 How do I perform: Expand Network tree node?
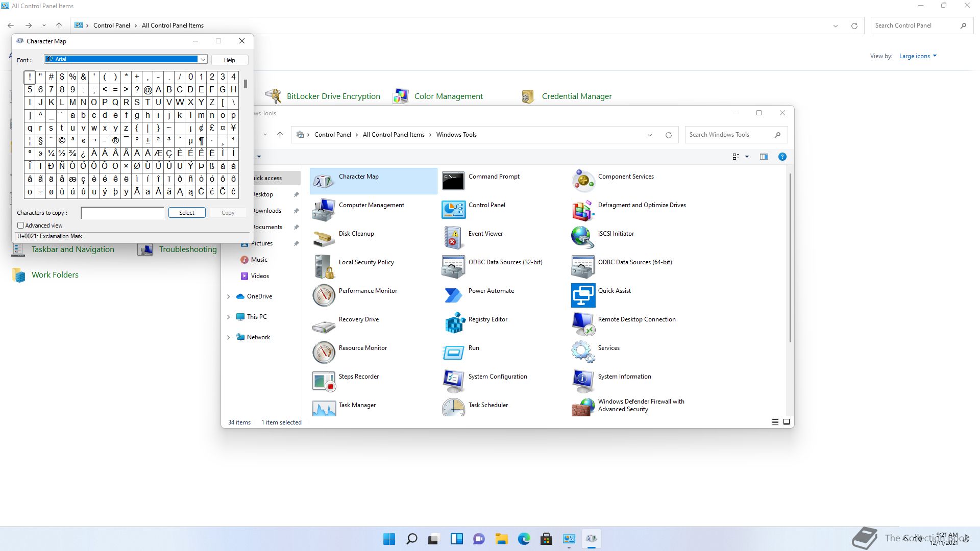click(x=228, y=337)
